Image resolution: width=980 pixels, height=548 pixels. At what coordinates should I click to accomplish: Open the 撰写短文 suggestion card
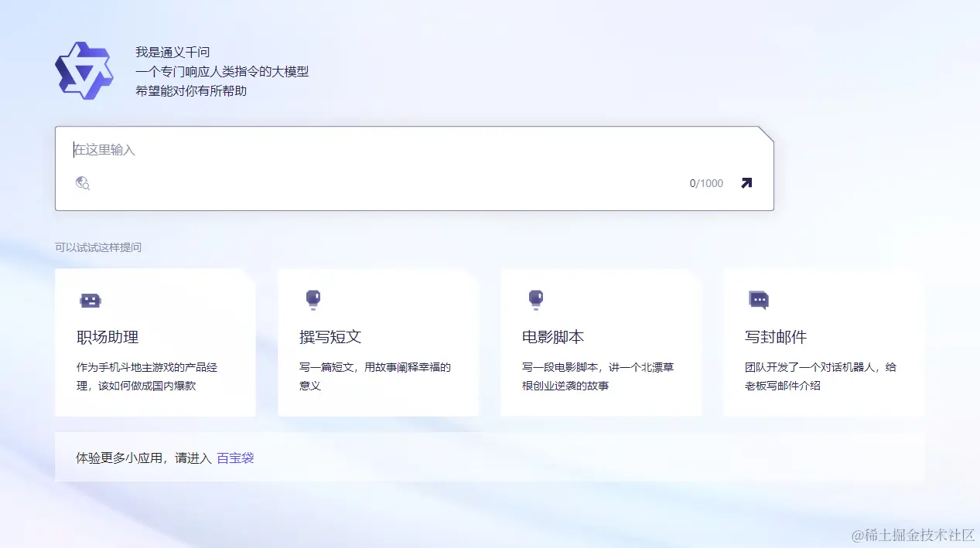(x=377, y=342)
